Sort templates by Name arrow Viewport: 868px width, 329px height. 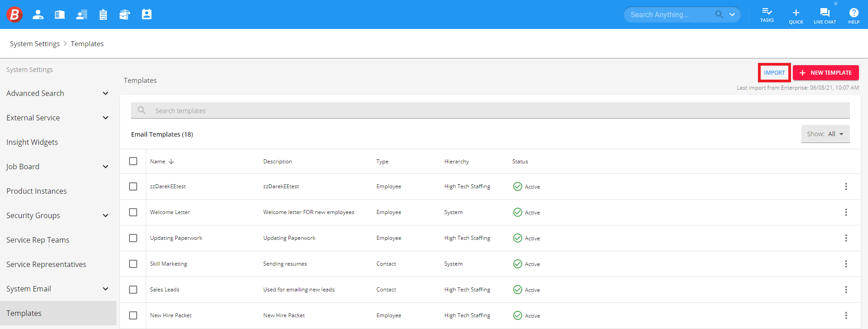pos(171,162)
